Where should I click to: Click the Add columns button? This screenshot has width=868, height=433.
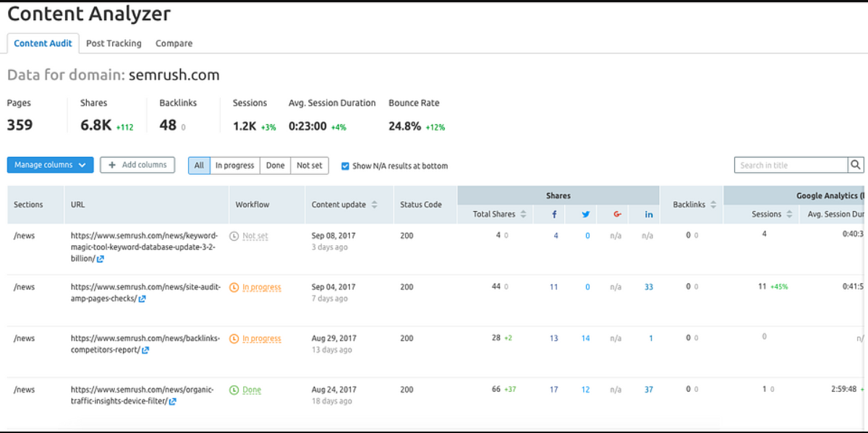(137, 165)
